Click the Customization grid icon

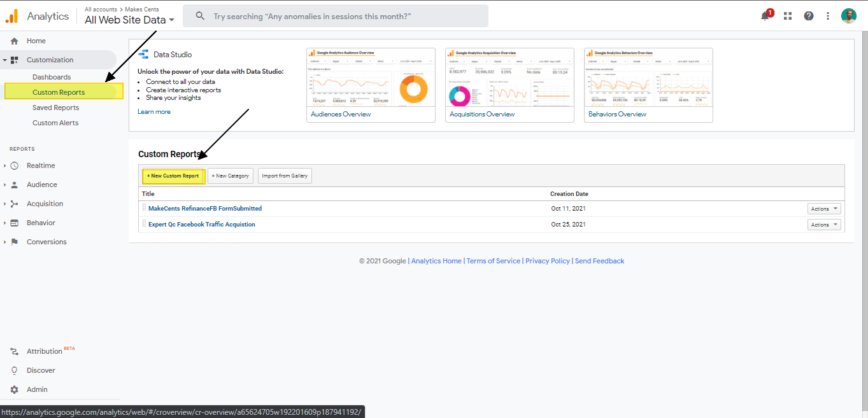14,60
